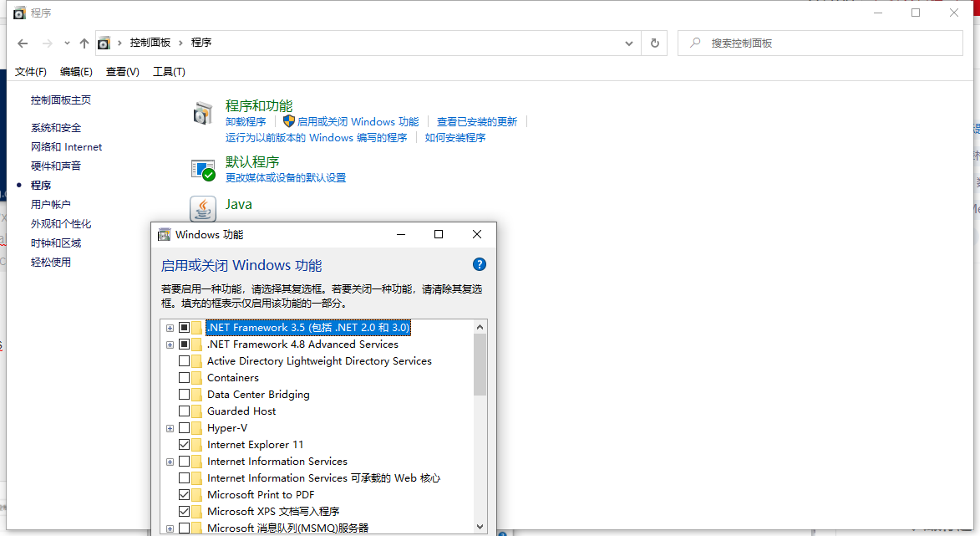Enable Active Directory Lightweight Directory Services checkbox
The image size is (980, 536).
(x=185, y=361)
